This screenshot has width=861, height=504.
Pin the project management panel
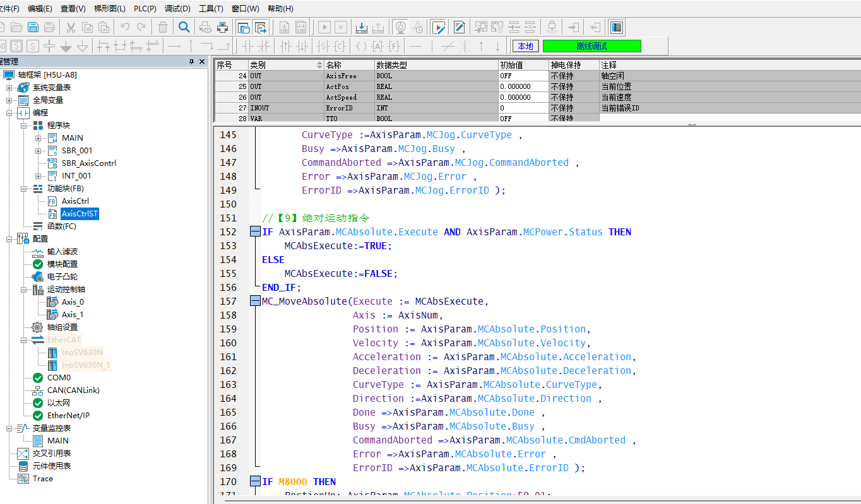tap(192, 61)
